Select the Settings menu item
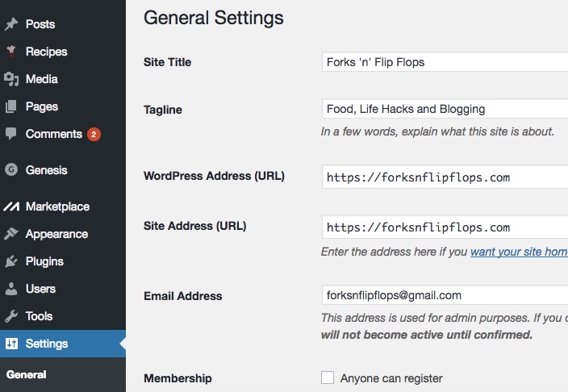The image size is (568, 392). pyautogui.click(x=63, y=344)
